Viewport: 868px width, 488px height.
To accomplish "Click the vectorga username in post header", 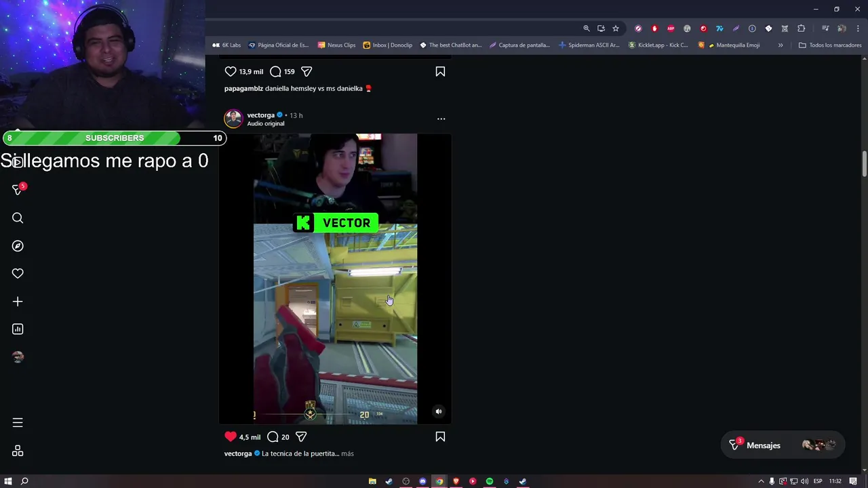I will click(260, 115).
